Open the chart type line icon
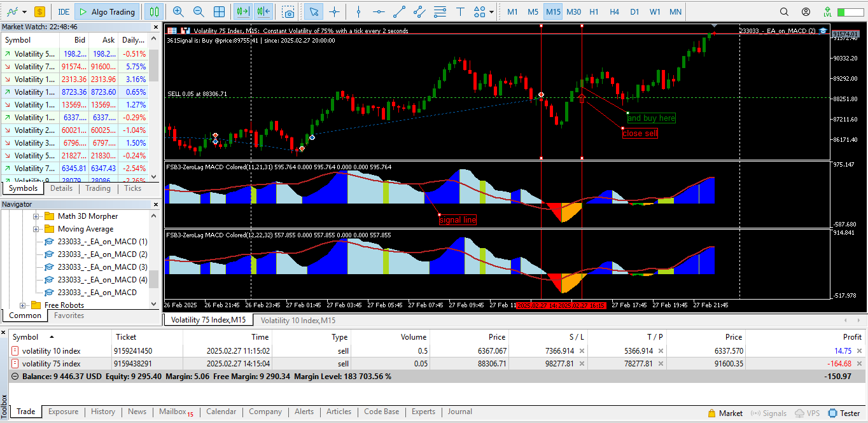 11,11
